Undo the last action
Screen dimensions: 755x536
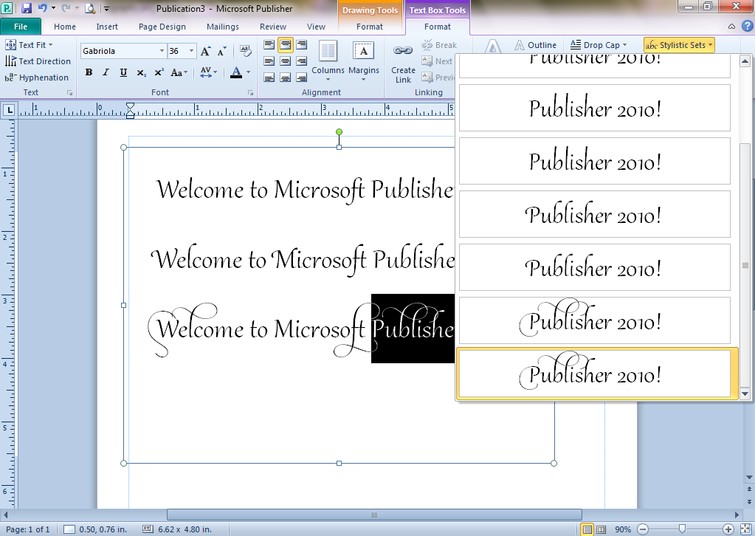pos(42,8)
